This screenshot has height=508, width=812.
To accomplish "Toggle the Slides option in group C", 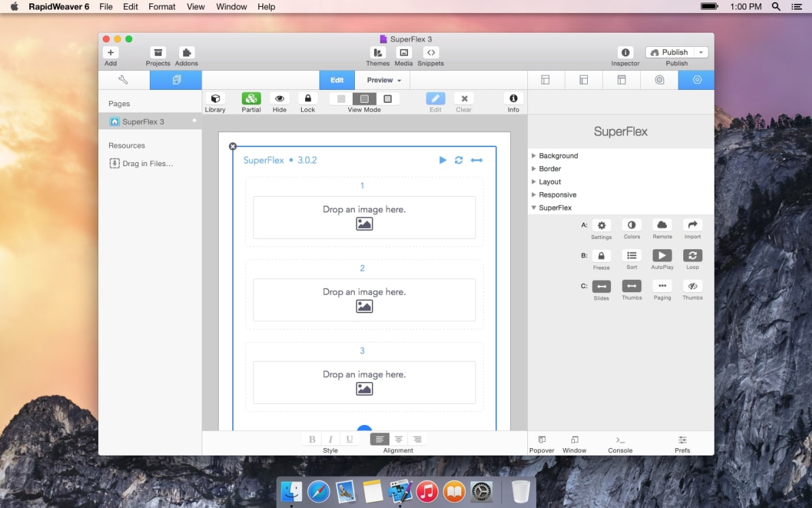I will click(x=602, y=287).
